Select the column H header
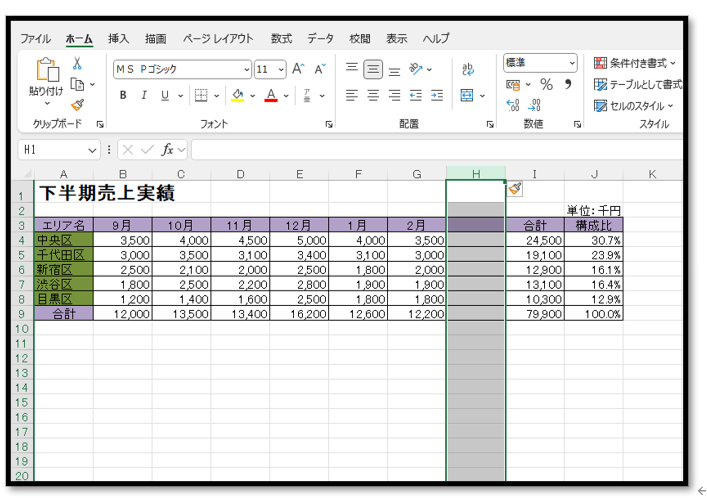Viewport: 707px width, 500px height. pyautogui.click(x=476, y=174)
